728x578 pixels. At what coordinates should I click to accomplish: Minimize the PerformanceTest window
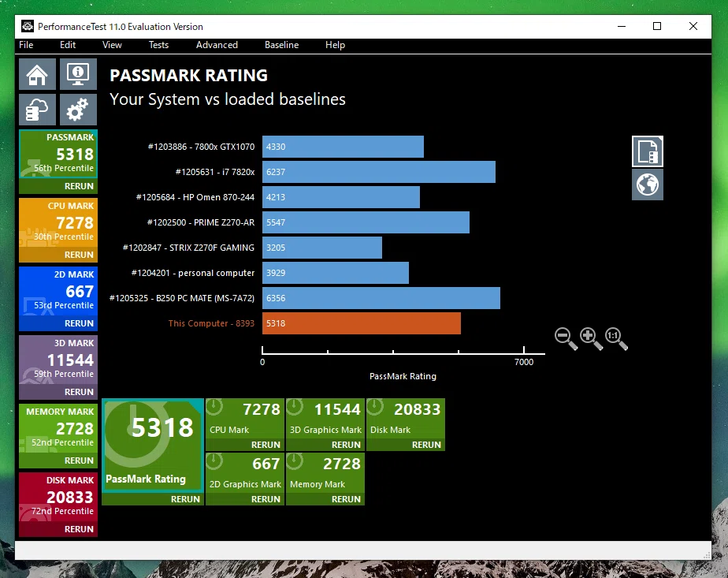click(x=622, y=27)
